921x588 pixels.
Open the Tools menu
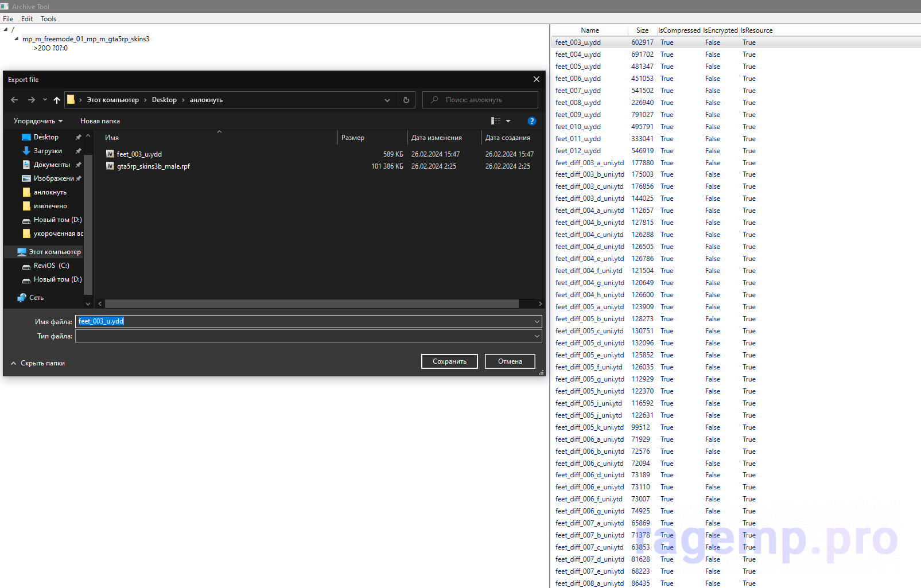click(x=48, y=19)
